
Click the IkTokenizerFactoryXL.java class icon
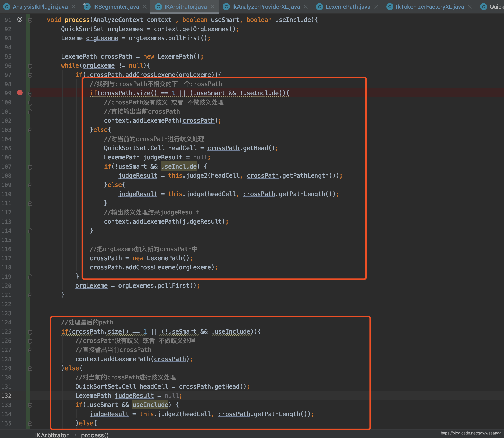point(390,7)
